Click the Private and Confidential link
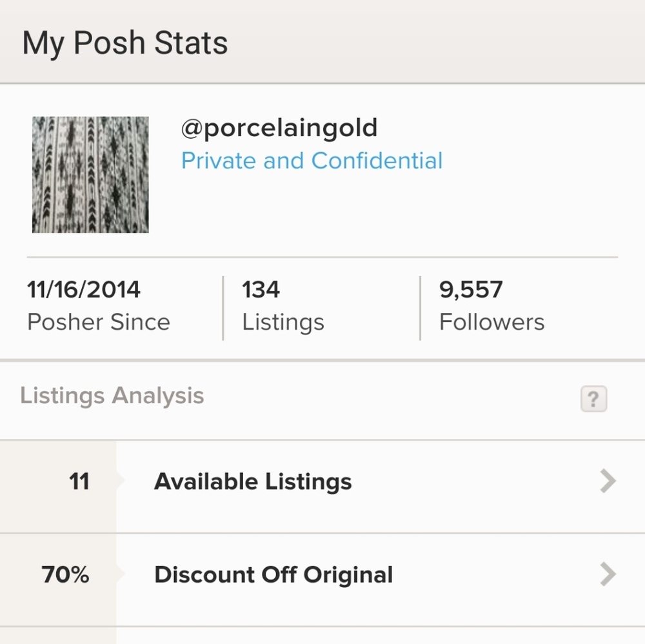The image size is (645, 644). [x=312, y=161]
